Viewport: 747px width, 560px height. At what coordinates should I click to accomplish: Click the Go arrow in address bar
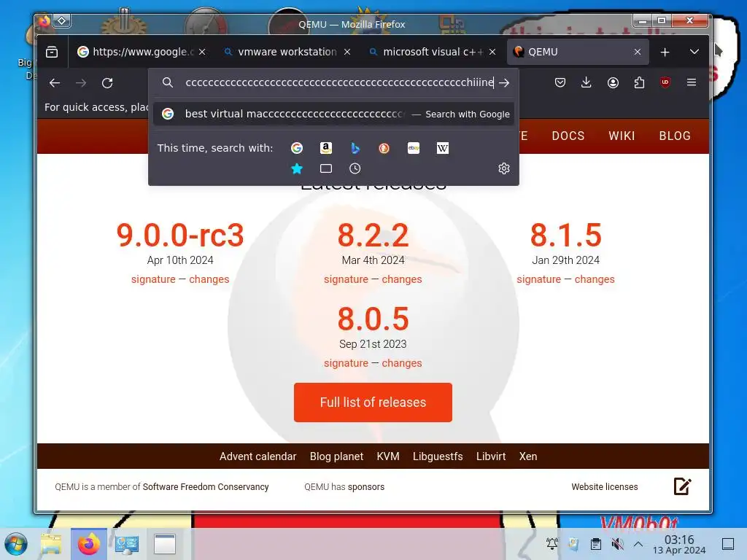504,83
